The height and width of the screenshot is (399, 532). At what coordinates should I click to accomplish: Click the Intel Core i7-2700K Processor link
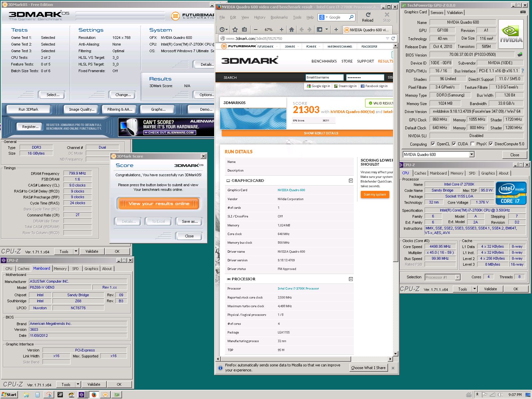click(298, 289)
